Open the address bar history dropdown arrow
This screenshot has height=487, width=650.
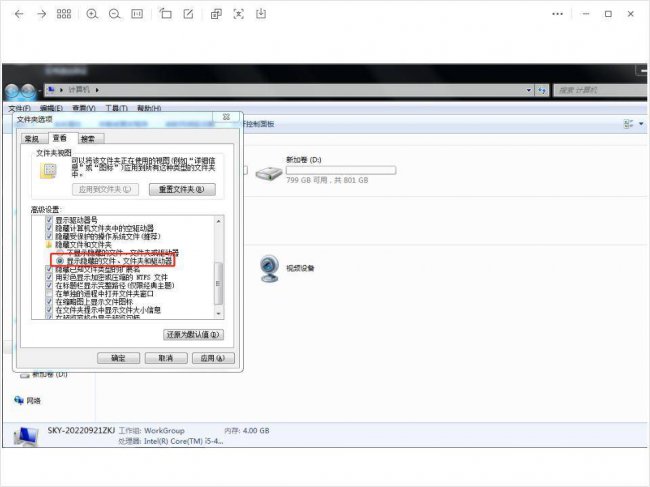pyautogui.click(x=529, y=90)
